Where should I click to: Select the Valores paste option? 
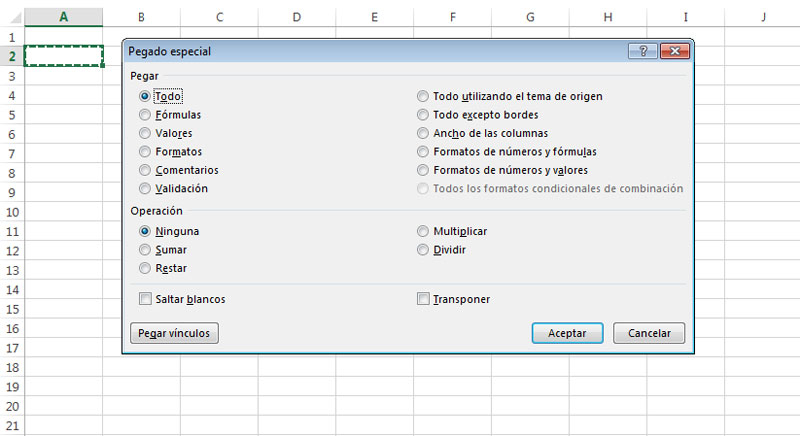coord(145,133)
